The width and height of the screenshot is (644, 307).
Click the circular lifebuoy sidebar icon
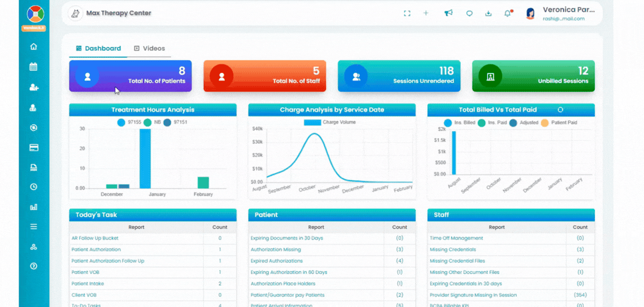34,128
